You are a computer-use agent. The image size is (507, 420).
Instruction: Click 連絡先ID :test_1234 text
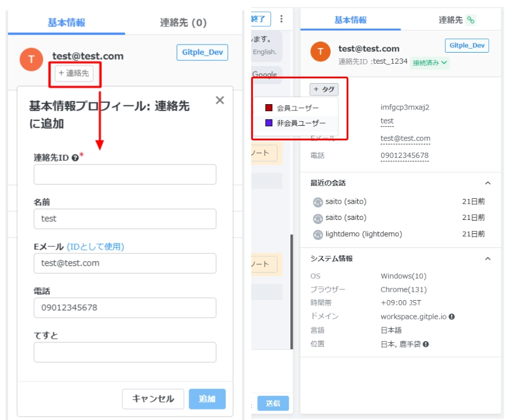(x=373, y=61)
